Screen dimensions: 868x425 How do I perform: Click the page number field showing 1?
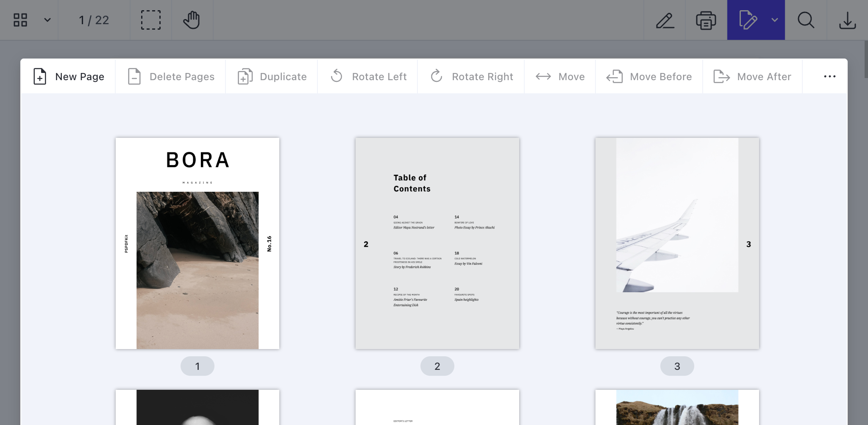tap(82, 20)
